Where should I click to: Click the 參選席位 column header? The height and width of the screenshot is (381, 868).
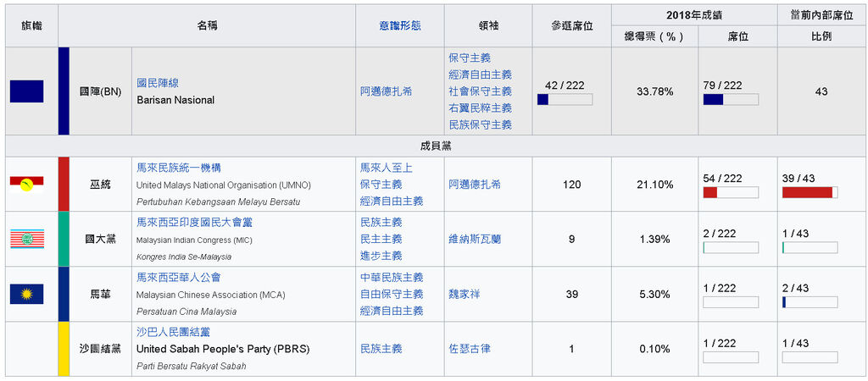(x=572, y=25)
